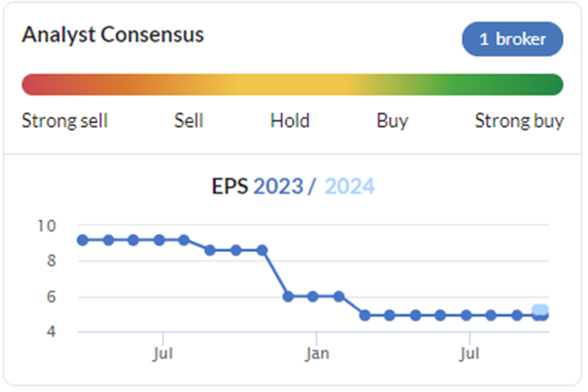Toggle the 2023 EPS series label
The image size is (588, 392).
(x=278, y=186)
